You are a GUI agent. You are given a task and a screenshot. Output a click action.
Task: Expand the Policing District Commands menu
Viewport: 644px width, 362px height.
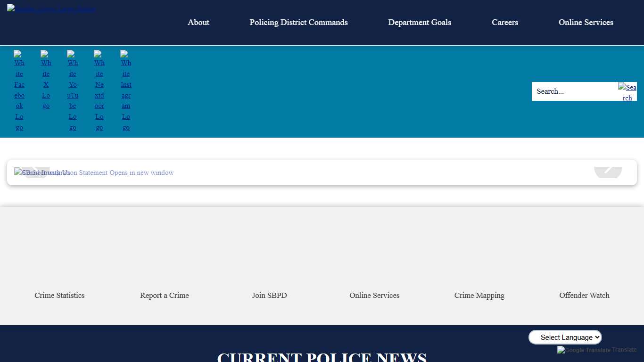(298, 22)
